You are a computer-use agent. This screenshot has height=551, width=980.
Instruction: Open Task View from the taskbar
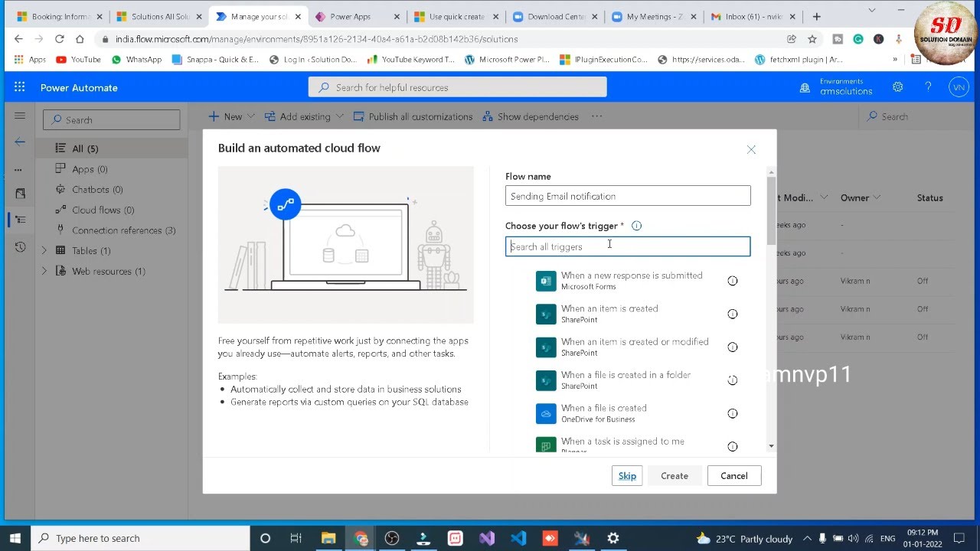(x=296, y=538)
